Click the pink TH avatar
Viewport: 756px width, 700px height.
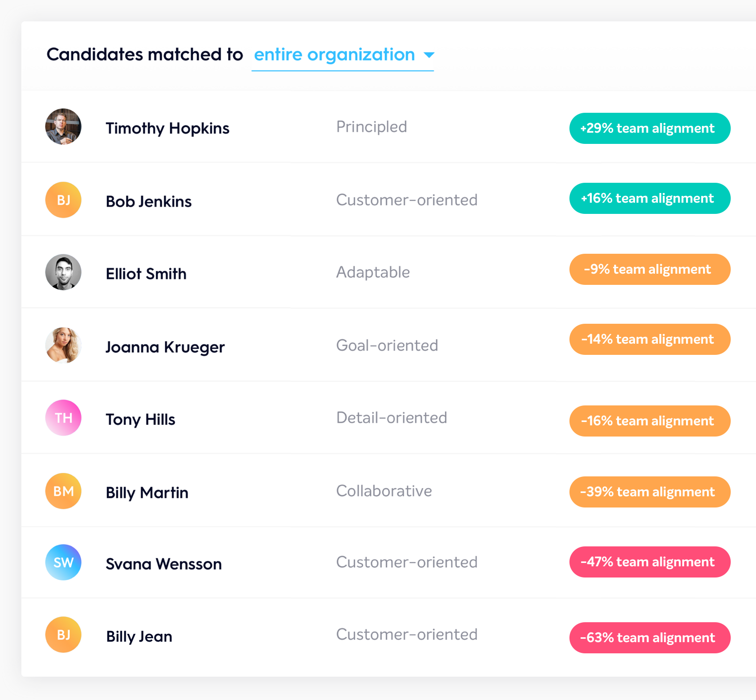(63, 418)
